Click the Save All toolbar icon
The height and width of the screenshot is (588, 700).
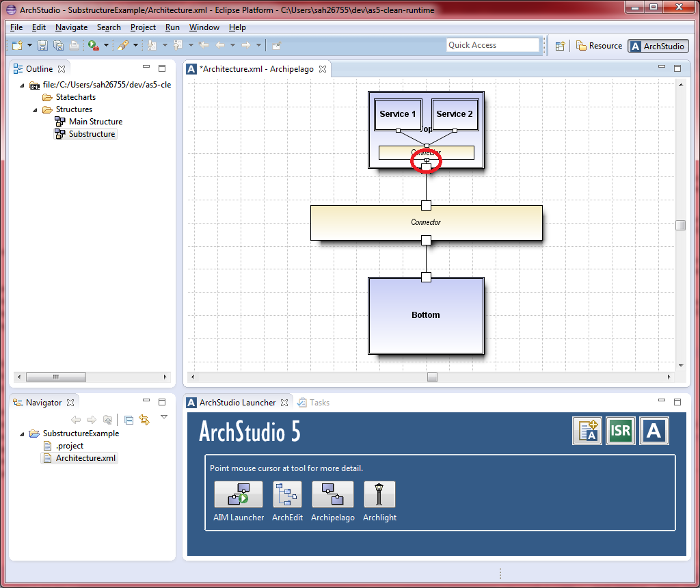59,45
